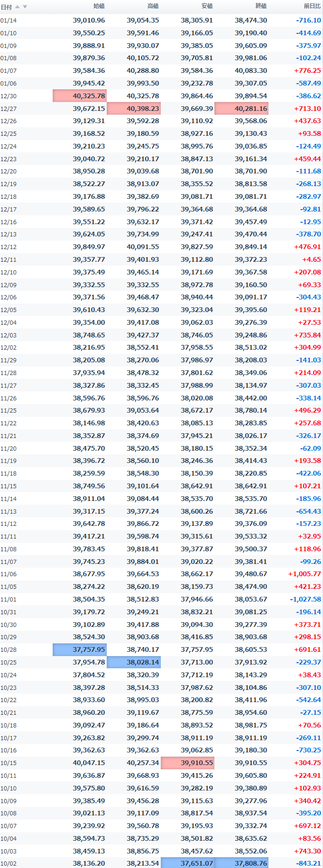
Task: Click the low value 37,713.00
Action: pyautogui.click(x=197, y=662)
